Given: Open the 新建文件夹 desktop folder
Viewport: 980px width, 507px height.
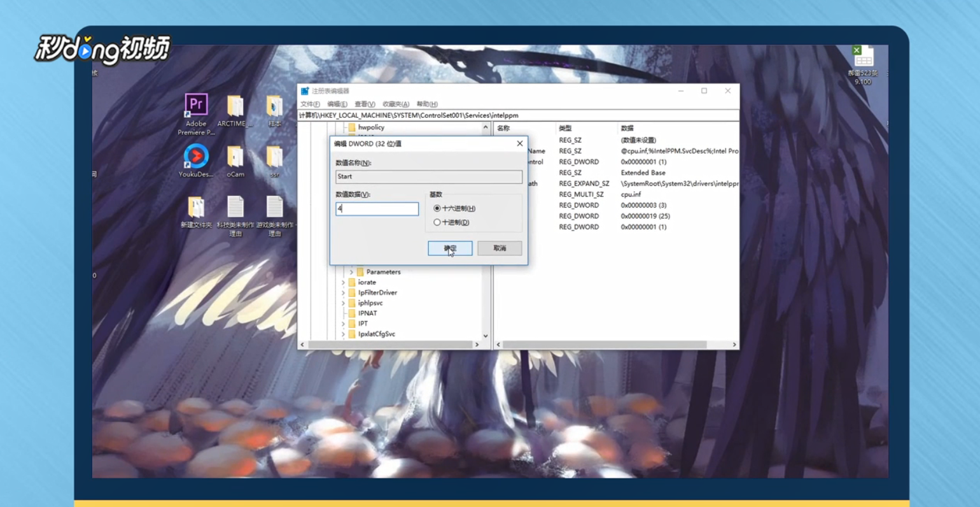Looking at the screenshot, I should (196, 212).
